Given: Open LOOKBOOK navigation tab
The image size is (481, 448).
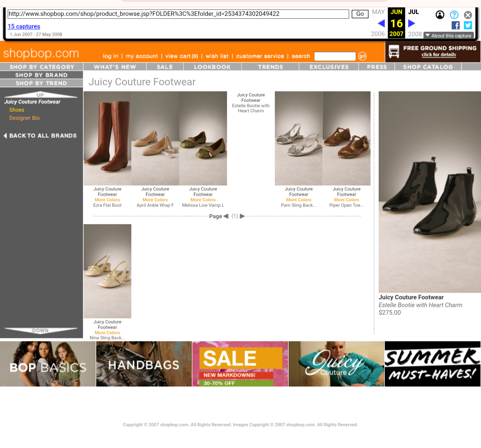Looking at the screenshot, I should (x=212, y=67).
